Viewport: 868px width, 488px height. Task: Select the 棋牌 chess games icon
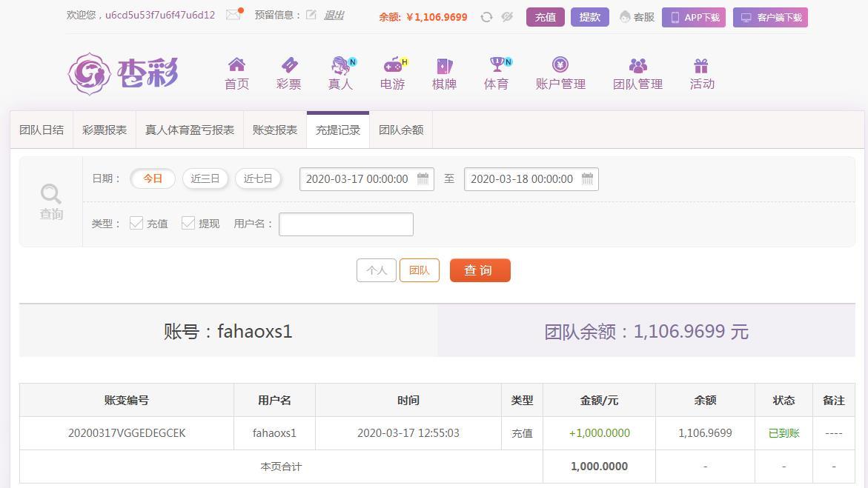click(x=443, y=72)
